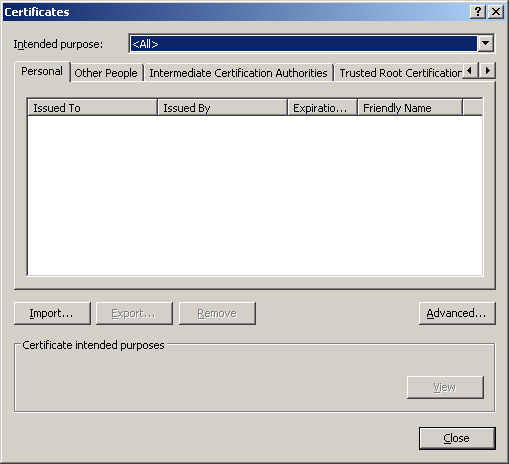Close the Certificates dialog with X icon
This screenshot has height=464, width=509.
click(496, 12)
